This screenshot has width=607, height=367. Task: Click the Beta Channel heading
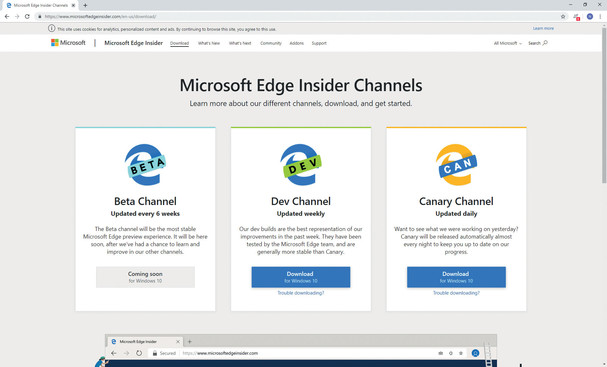click(145, 201)
